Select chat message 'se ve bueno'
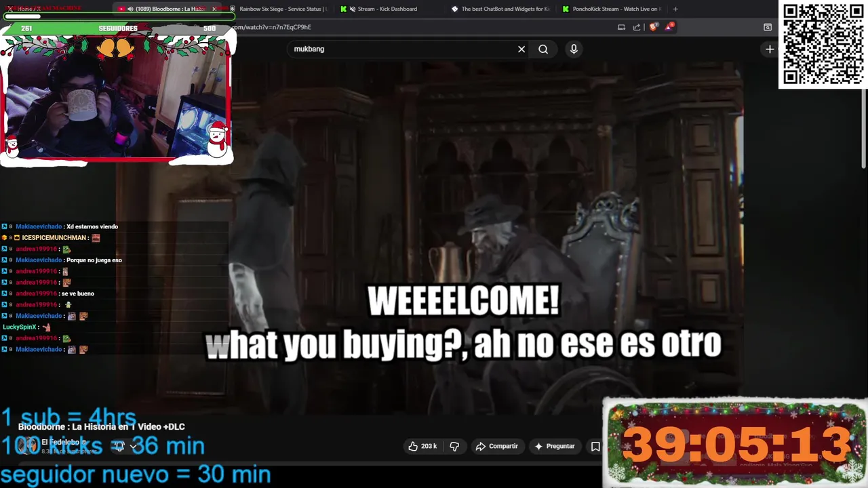The image size is (868, 488). (77, 293)
